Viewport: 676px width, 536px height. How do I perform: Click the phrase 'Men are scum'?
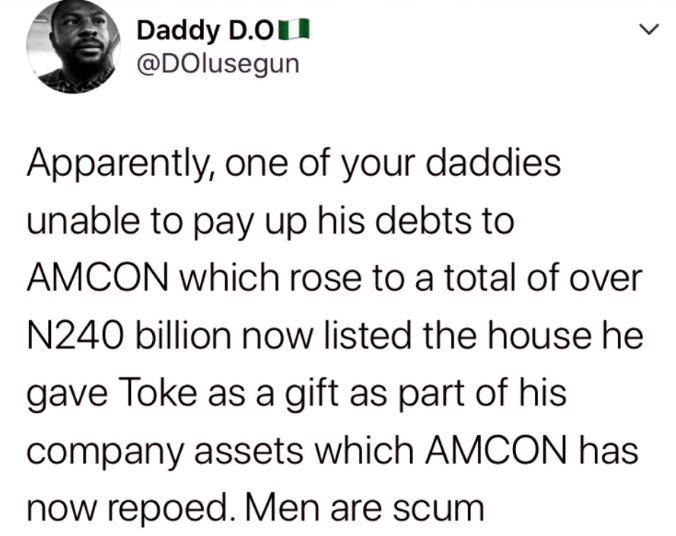365,508
